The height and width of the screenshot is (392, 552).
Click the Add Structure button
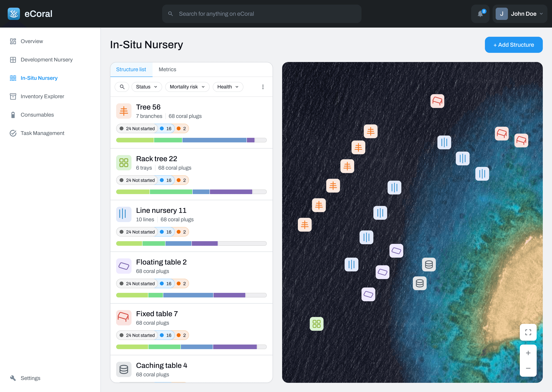tap(514, 45)
